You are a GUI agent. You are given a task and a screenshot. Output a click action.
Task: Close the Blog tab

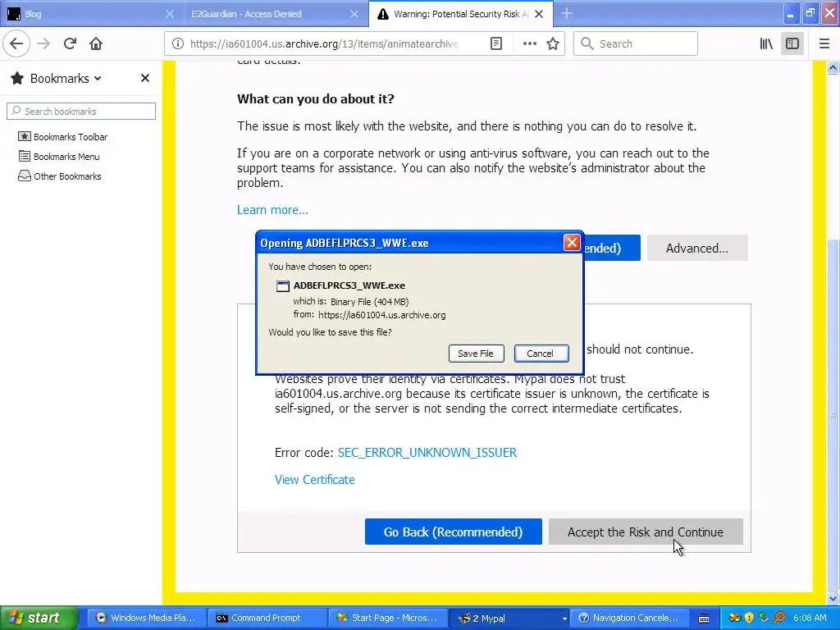(169, 14)
